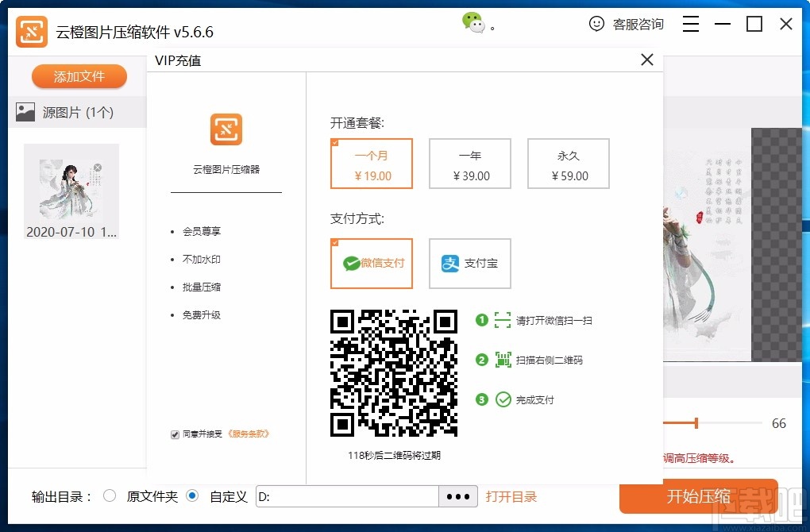Click the orange 云橙图片压缩器 logo in dialog
The image size is (810, 532).
pyautogui.click(x=226, y=129)
